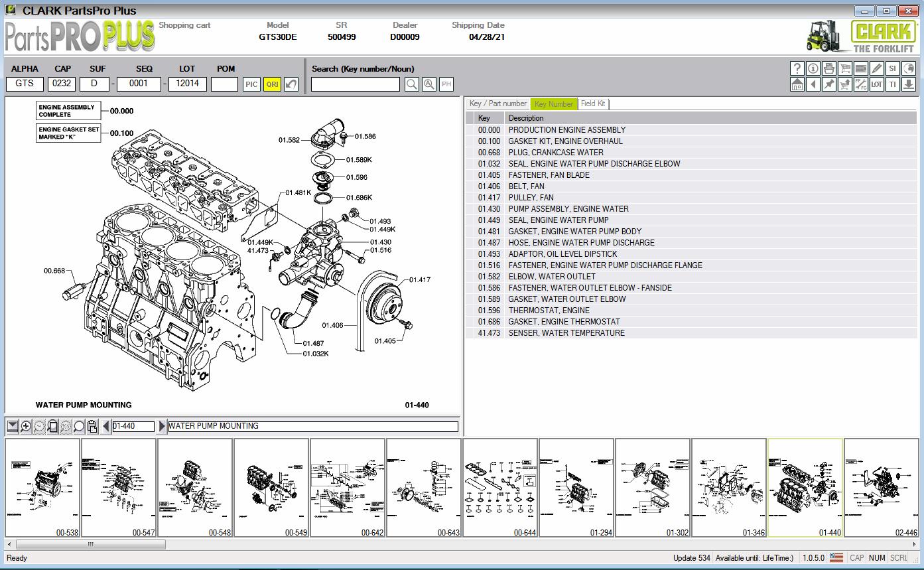Go to next figure arrow
924x570 pixels.
(x=161, y=426)
